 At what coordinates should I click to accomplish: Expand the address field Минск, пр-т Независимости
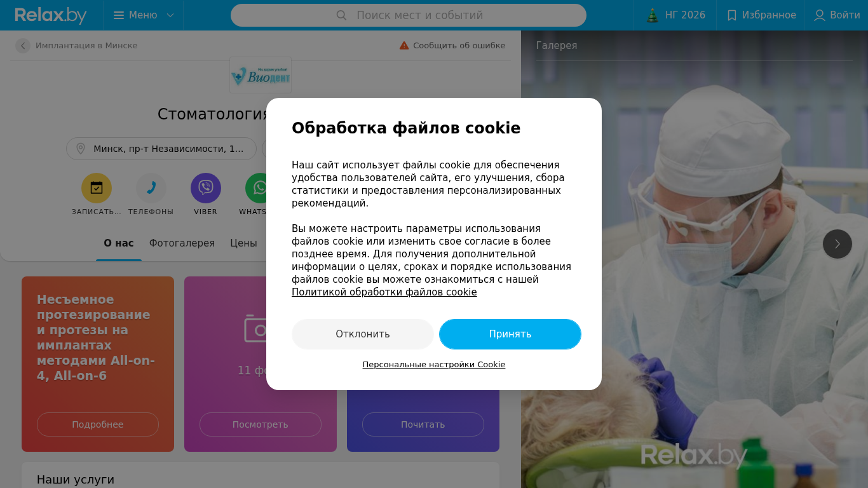pos(161,149)
